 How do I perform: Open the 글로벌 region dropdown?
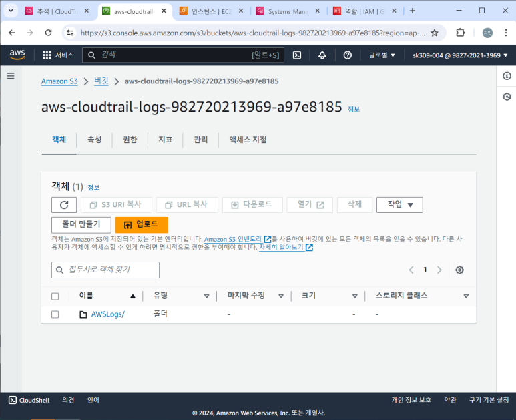pyautogui.click(x=382, y=55)
